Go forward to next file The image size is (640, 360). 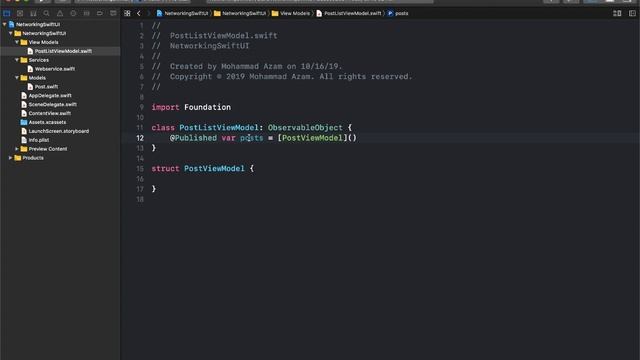(x=148, y=13)
